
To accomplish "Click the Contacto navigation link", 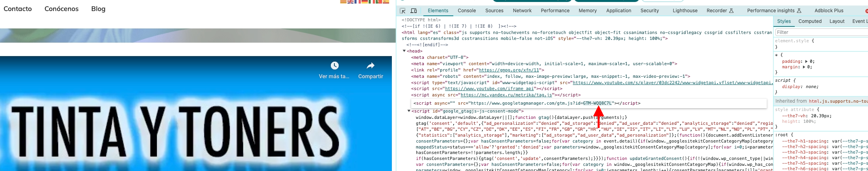I will click(18, 9).
